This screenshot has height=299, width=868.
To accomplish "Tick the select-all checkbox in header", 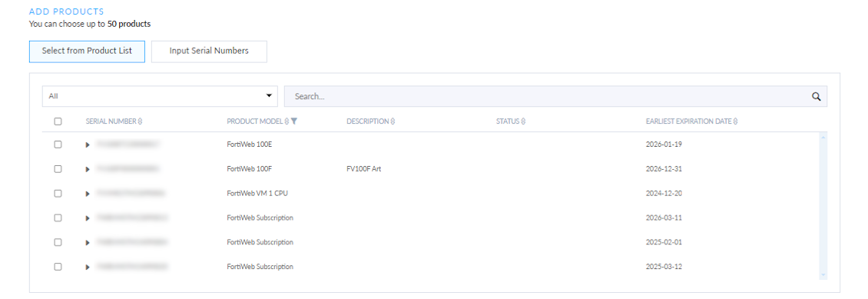I will (x=58, y=121).
